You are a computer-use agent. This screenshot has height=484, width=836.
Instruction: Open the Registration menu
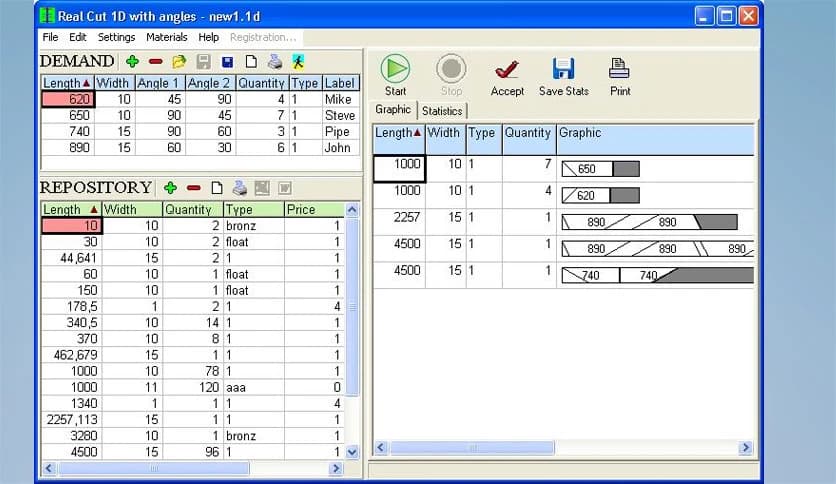(262, 37)
